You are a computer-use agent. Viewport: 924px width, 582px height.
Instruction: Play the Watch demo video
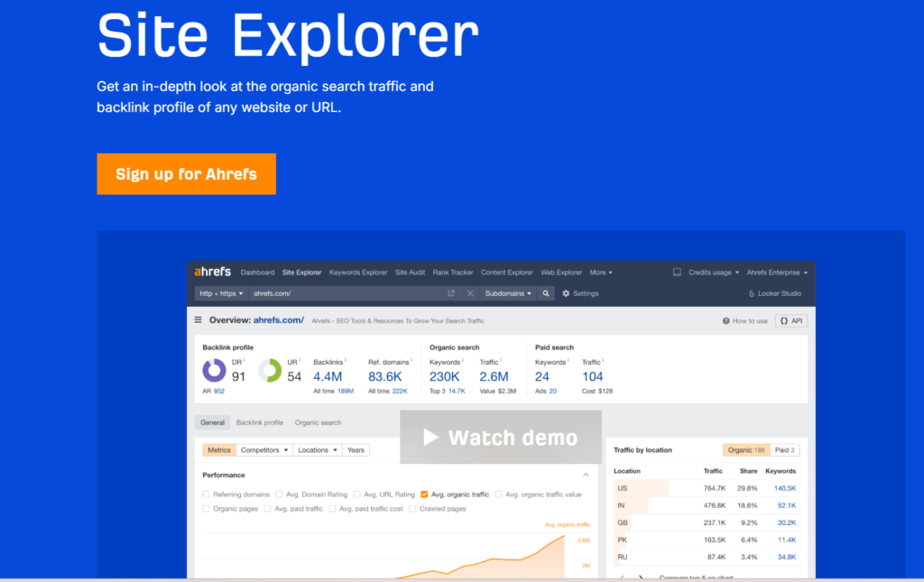(x=500, y=437)
